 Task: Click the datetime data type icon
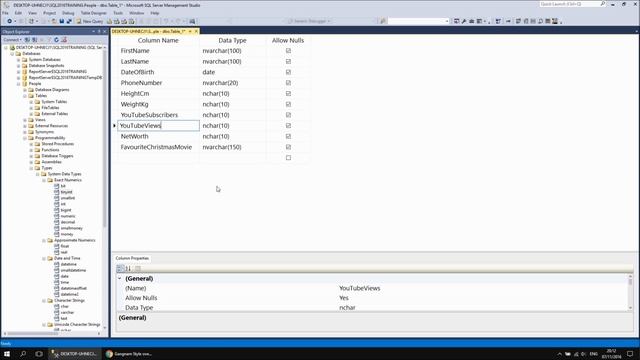click(57, 264)
